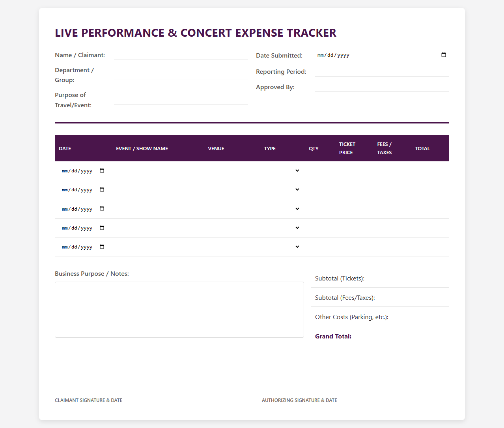Click the Business Purpose / Notes textarea
Image resolution: width=504 pixels, height=428 pixels.
pyautogui.click(x=179, y=310)
